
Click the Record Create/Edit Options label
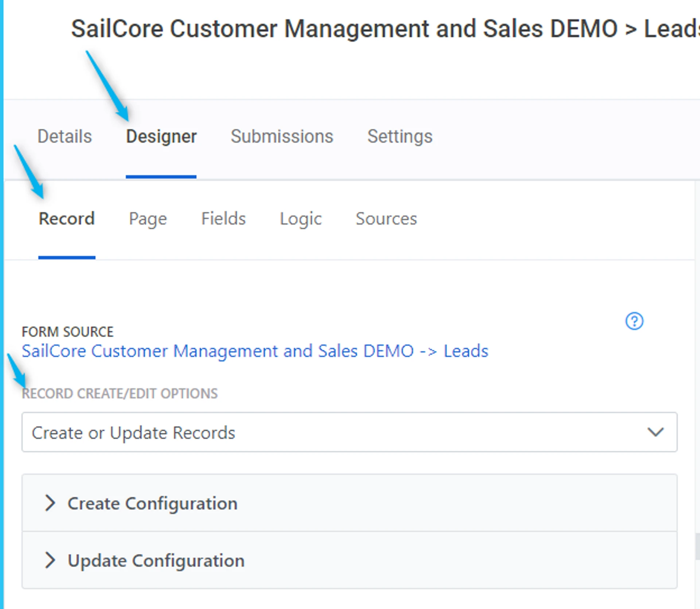120,393
